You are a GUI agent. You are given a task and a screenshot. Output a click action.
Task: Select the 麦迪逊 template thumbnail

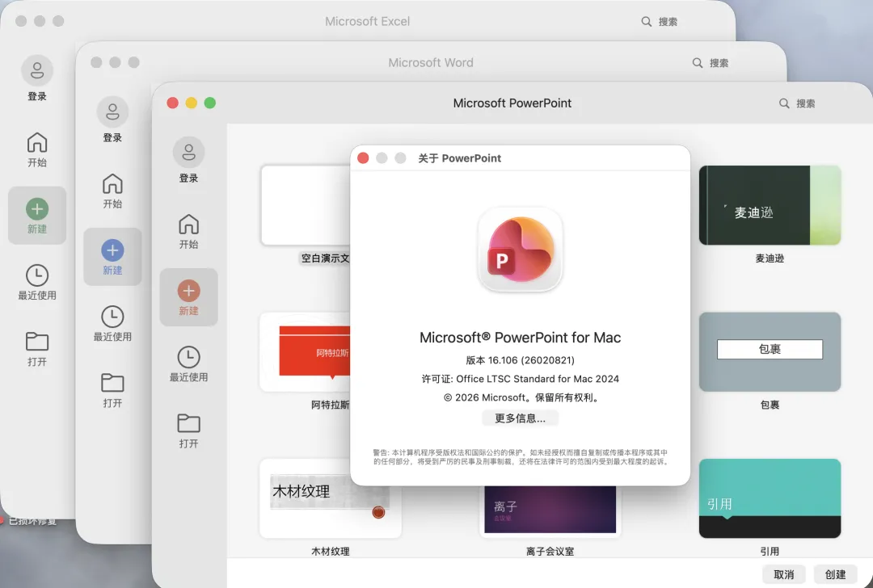770,205
